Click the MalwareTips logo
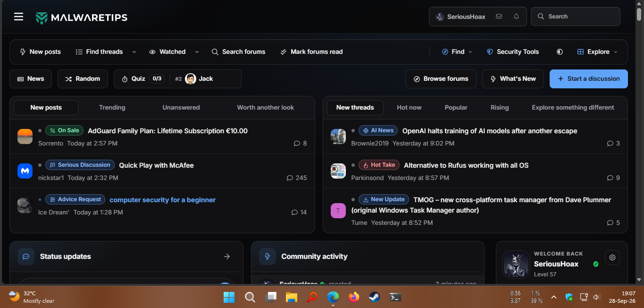The height and width of the screenshot is (308, 644). tap(82, 17)
